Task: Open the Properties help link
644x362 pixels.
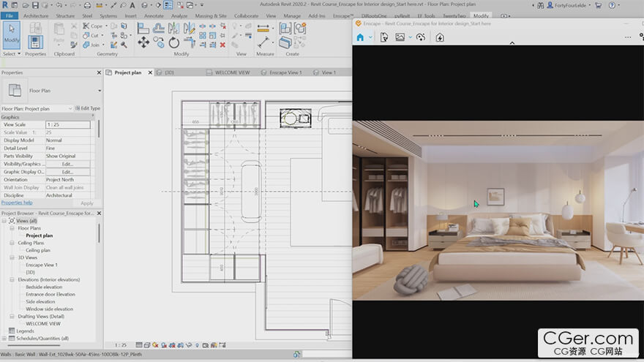Action: tap(17, 203)
